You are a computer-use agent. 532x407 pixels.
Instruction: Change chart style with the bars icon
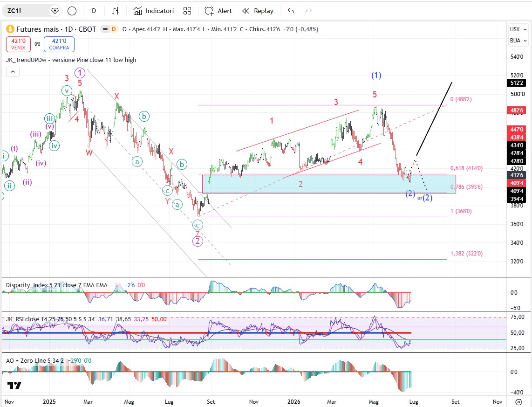pyautogui.click(x=116, y=11)
